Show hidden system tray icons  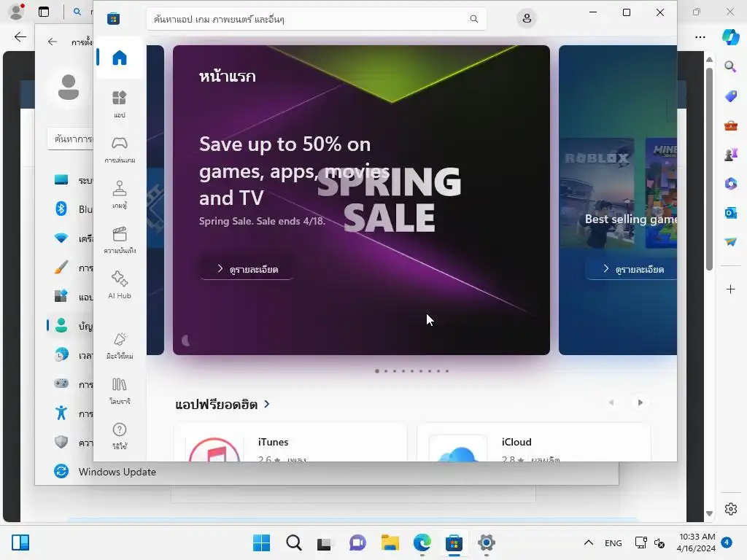[589, 542]
